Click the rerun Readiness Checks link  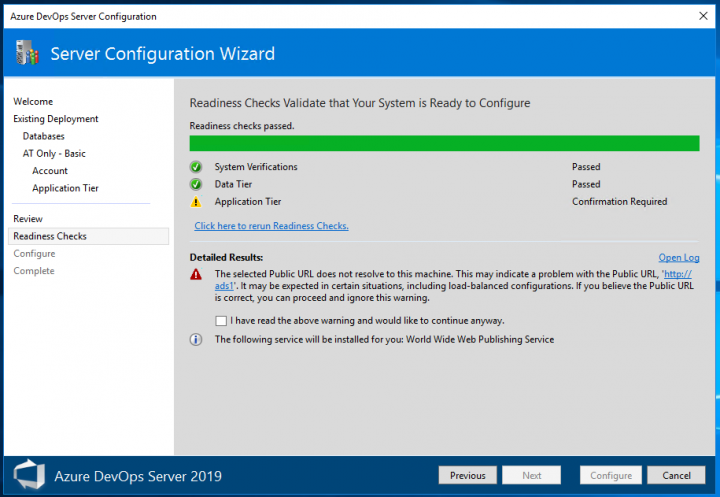[x=271, y=226]
